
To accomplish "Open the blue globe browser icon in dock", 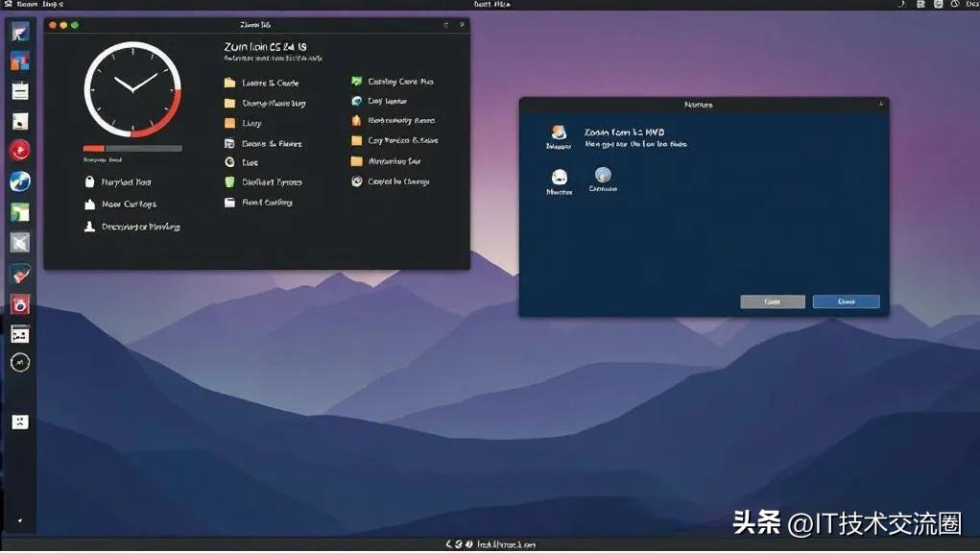I will tap(20, 181).
